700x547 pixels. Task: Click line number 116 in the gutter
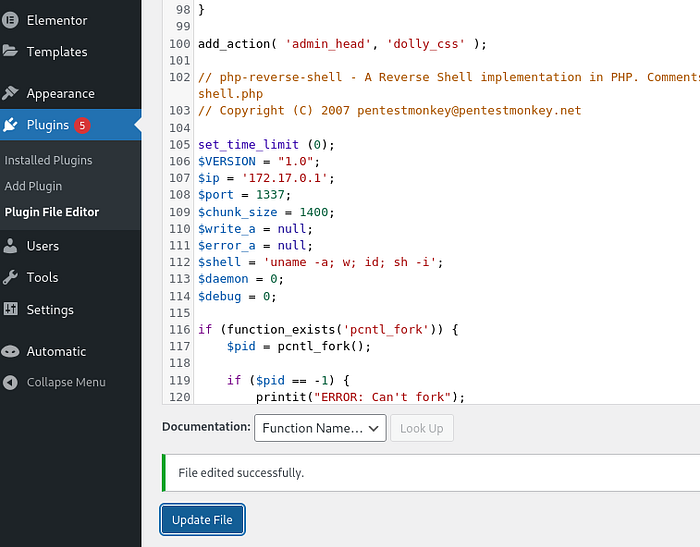point(179,330)
